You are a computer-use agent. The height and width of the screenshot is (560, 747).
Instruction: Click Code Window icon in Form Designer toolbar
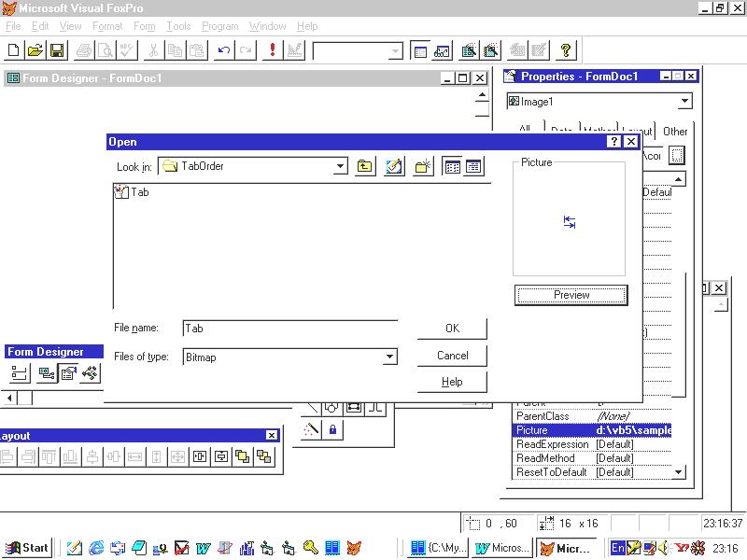tap(90, 372)
